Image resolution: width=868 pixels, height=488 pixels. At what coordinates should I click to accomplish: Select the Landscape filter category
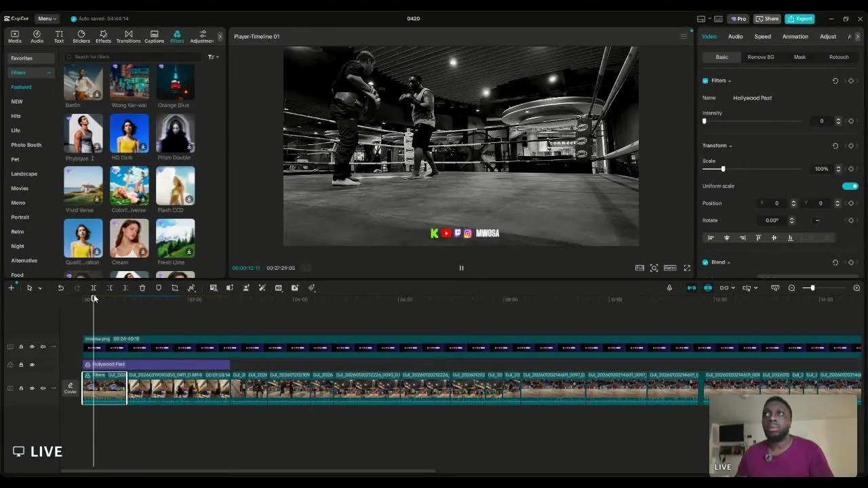tap(24, 174)
